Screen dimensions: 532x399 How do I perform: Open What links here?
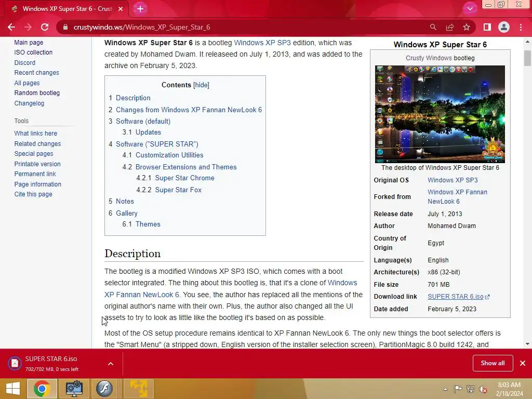(x=36, y=134)
